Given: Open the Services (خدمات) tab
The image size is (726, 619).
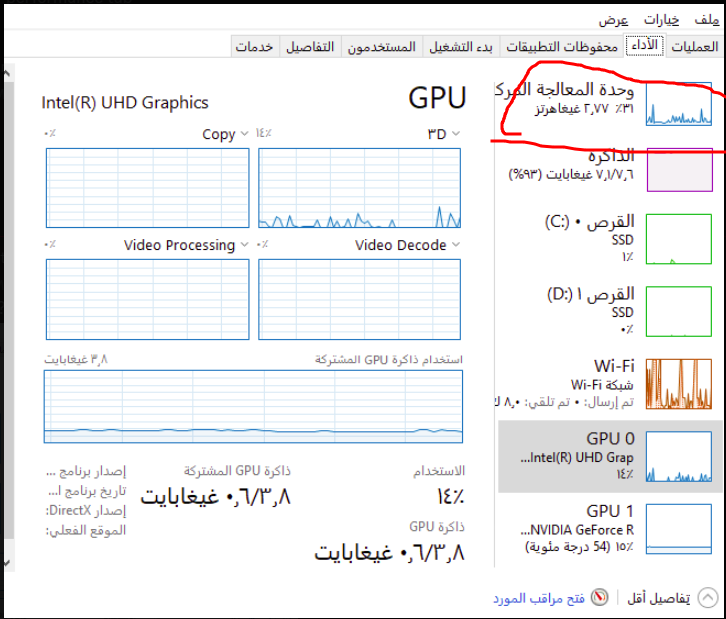Looking at the screenshot, I should (254, 47).
